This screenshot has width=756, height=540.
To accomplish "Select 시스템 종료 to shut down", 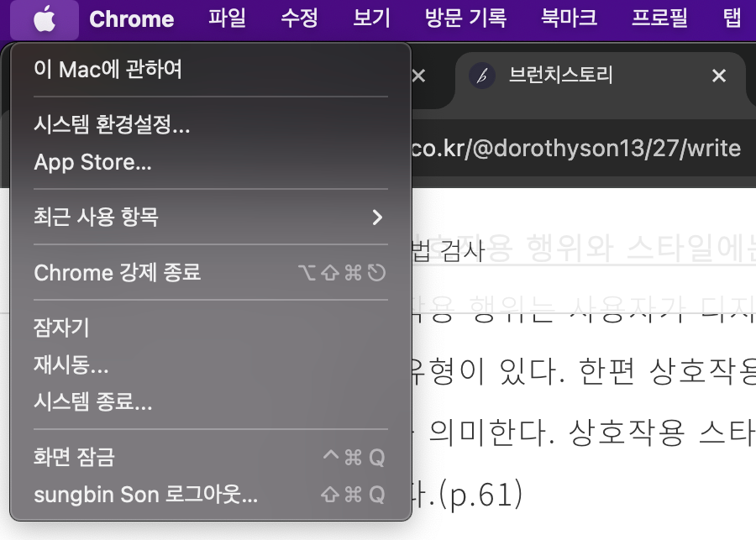I will click(x=82, y=402).
